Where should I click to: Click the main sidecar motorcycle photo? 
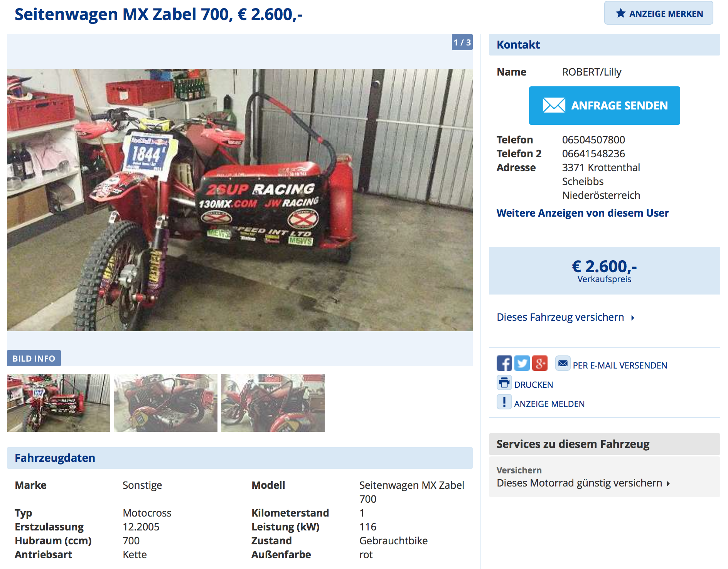click(240, 200)
